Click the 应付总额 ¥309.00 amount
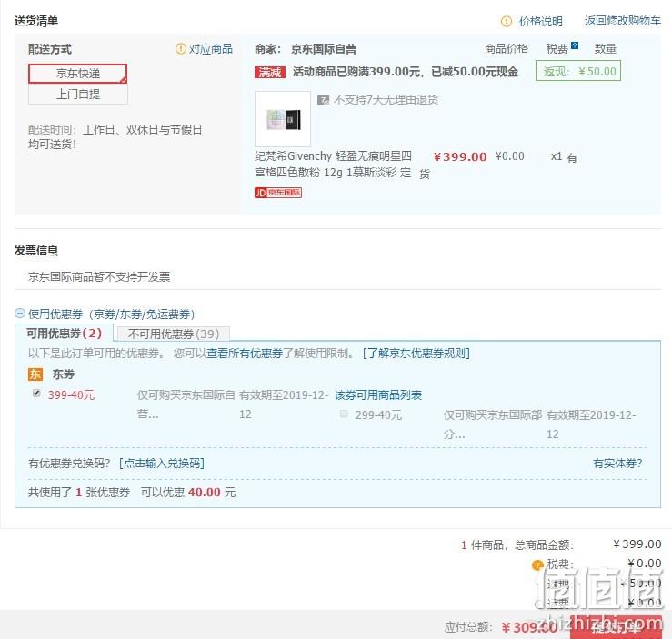The width and height of the screenshot is (672, 639). click(x=530, y=627)
